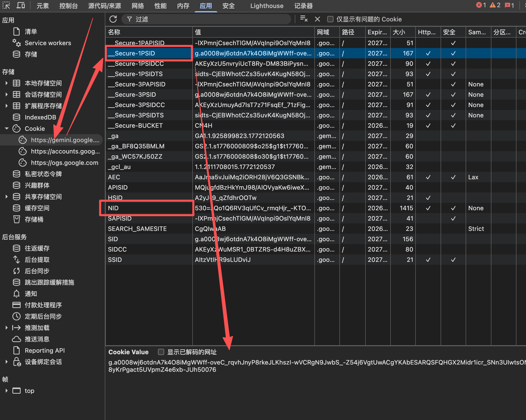Switch to the Lighthouse tab
Screen dimensions: 526x420
pyautogui.click(x=267, y=6)
